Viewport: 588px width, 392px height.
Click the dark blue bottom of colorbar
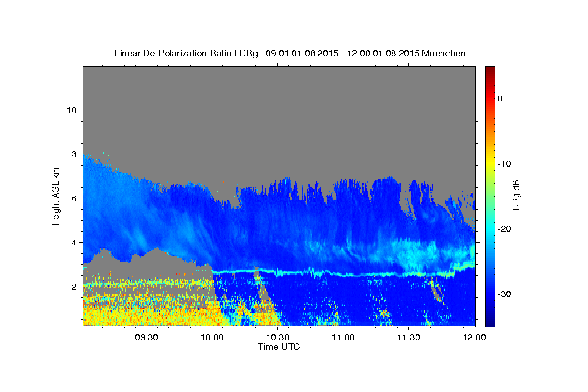point(490,321)
